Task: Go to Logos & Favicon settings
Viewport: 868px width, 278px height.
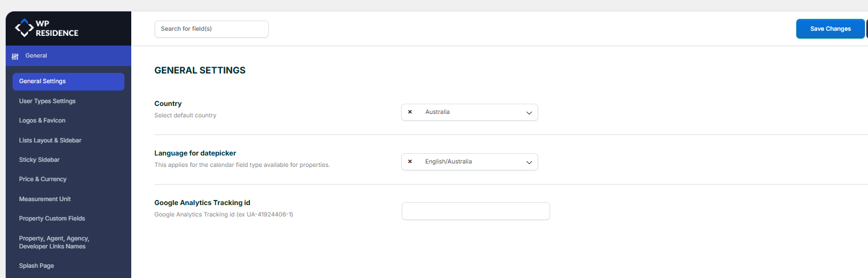Action: coord(42,121)
